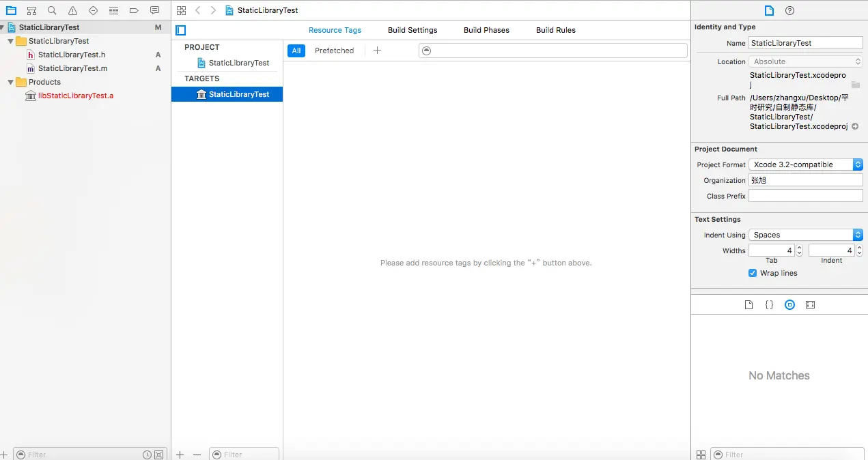Click the Organization field
The width and height of the screenshot is (868, 460).
point(806,180)
